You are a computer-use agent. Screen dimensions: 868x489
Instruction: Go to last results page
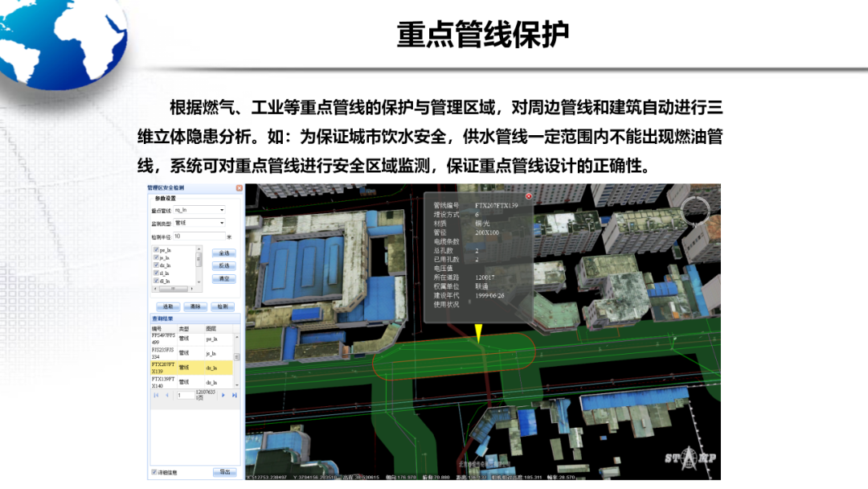[234, 396]
